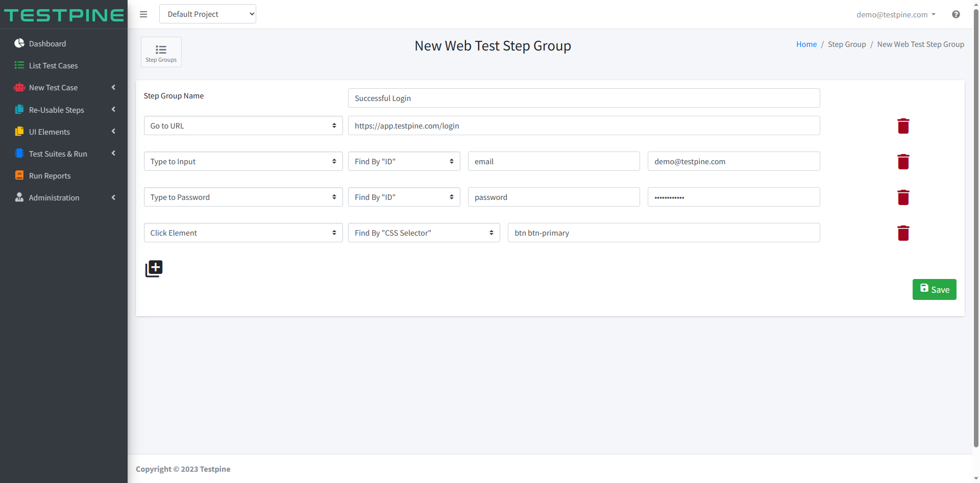Expand the Test Suites & Run menu
980x483 pixels.
64,154
